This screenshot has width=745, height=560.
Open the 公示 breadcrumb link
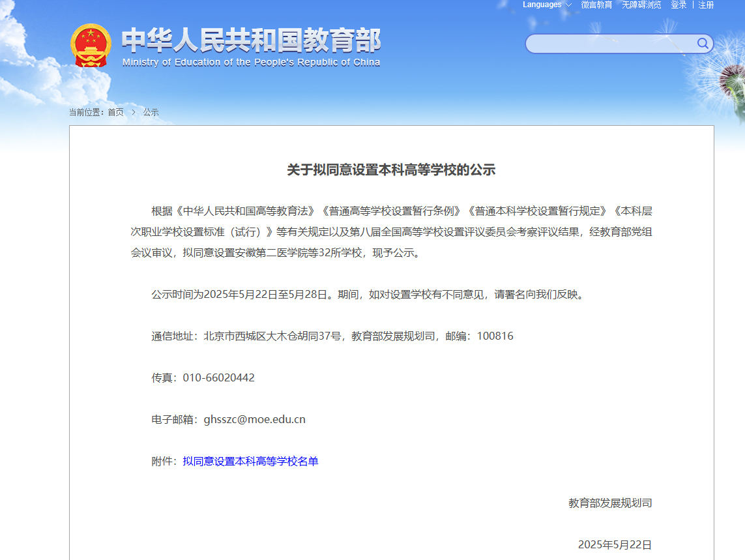[x=151, y=112]
